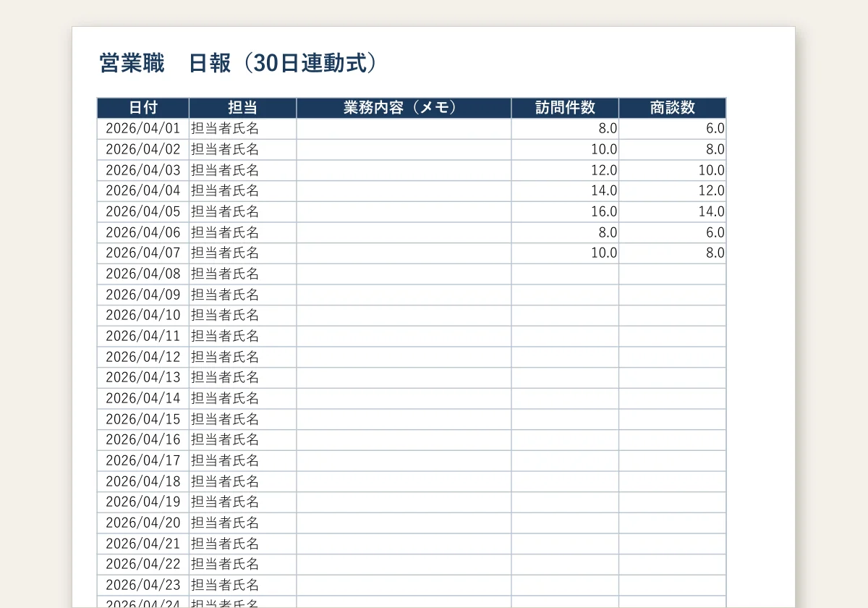Screen dimensions: 868x608
Task: Select the date 2026/04/20
Action: (143, 523)
